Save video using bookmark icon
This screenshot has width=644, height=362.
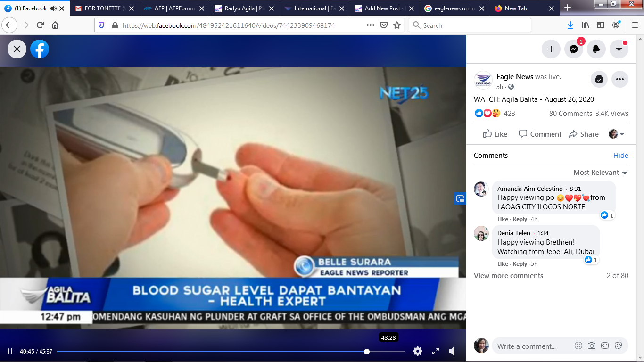point(599,80)
